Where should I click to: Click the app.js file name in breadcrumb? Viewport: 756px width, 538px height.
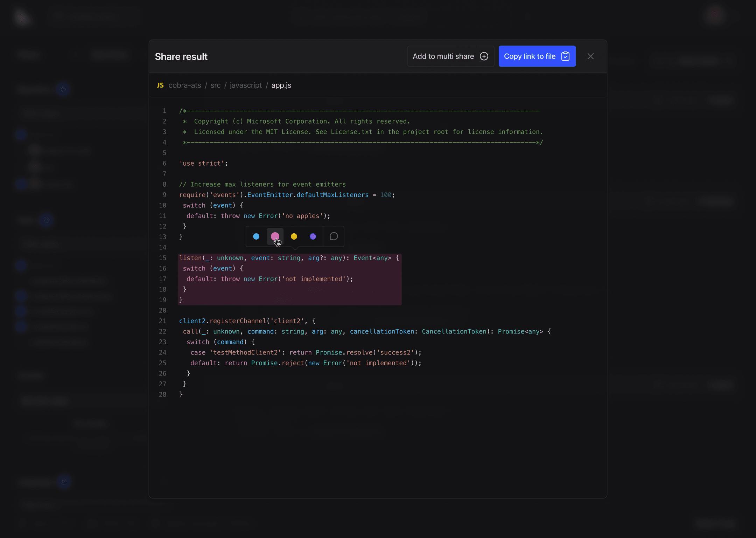pos(281,85)
